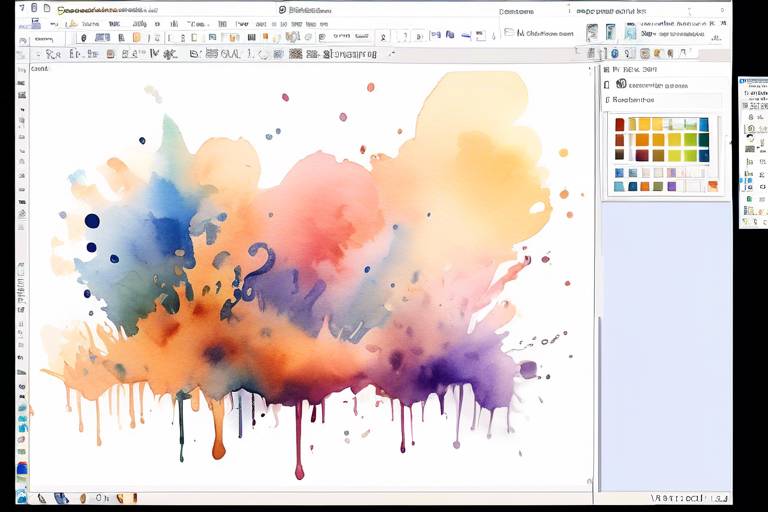Select the first picture thumbnail in the ribbon
The width and height of the screenshot is (768, 512).
pyautogui.click(x=592, y=32)
